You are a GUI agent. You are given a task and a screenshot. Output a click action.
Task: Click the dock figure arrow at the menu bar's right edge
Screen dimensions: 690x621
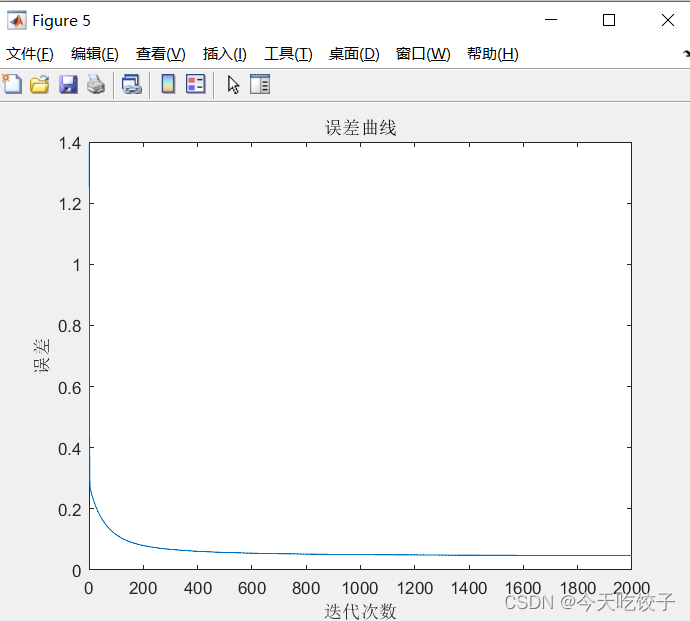(686, 54)
